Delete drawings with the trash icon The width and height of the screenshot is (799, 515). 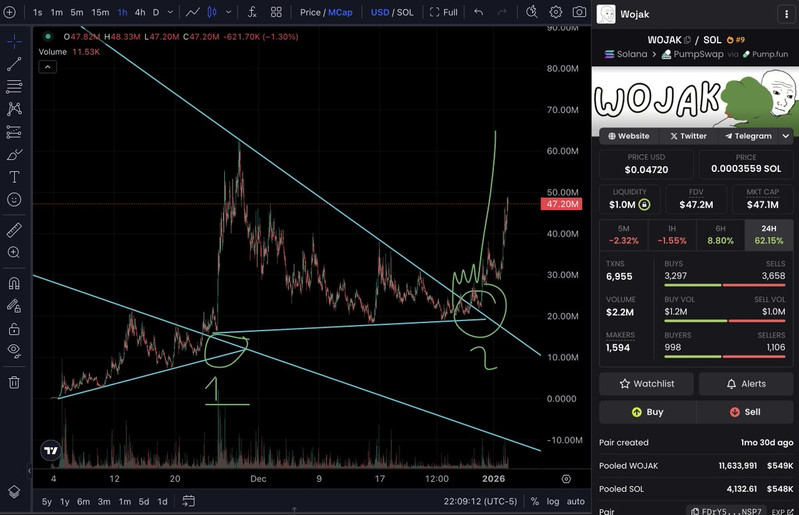click(x=14, y=381)
